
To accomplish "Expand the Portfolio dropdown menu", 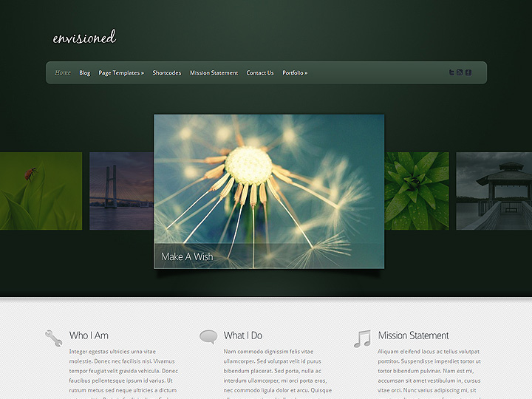I will pyautogui.click(x=295, y=73).
